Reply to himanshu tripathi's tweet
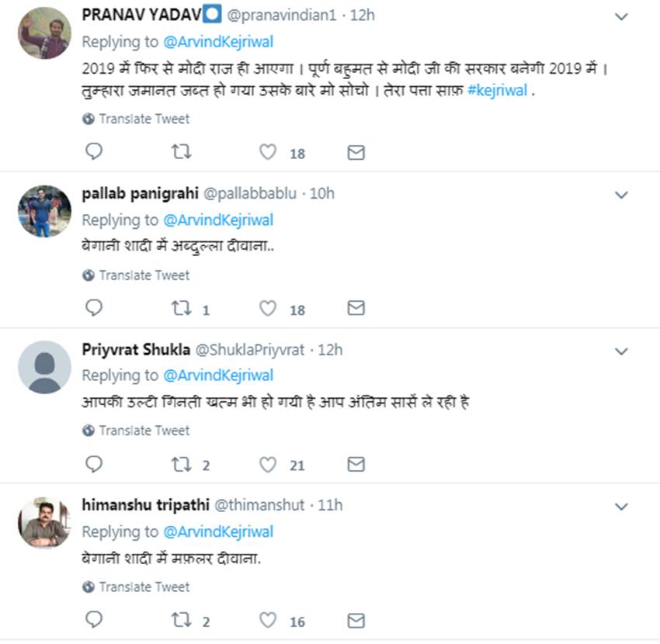660x644 pixels. (x=94, y=620)
